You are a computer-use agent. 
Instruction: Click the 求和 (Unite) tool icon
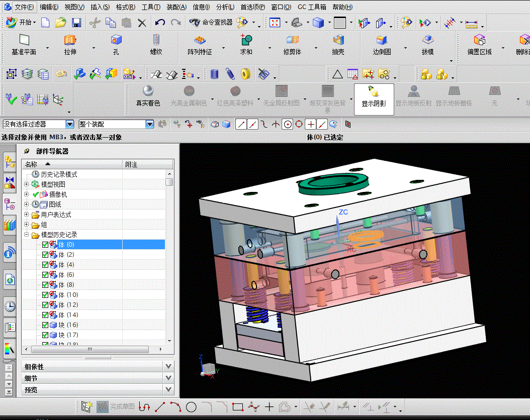[246, 40]
